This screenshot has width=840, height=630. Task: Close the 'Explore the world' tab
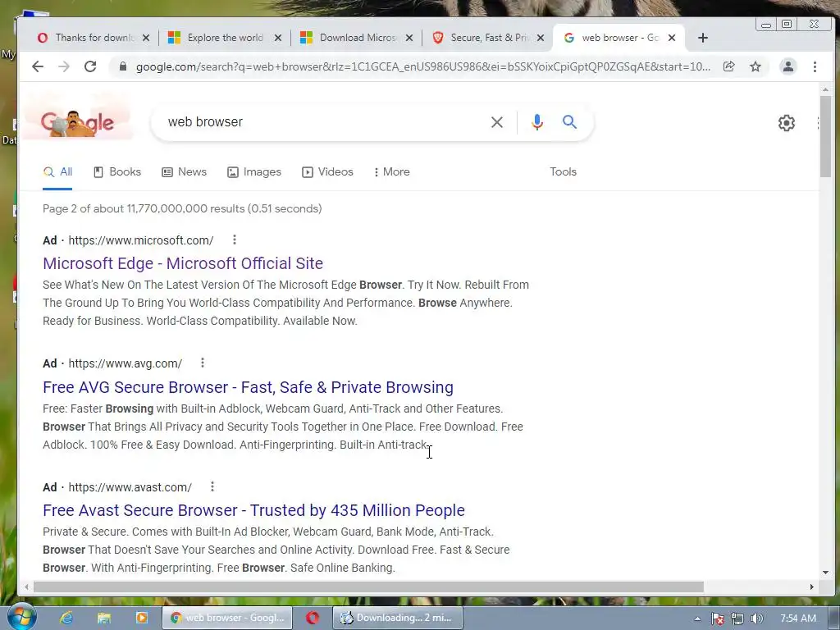278,38
